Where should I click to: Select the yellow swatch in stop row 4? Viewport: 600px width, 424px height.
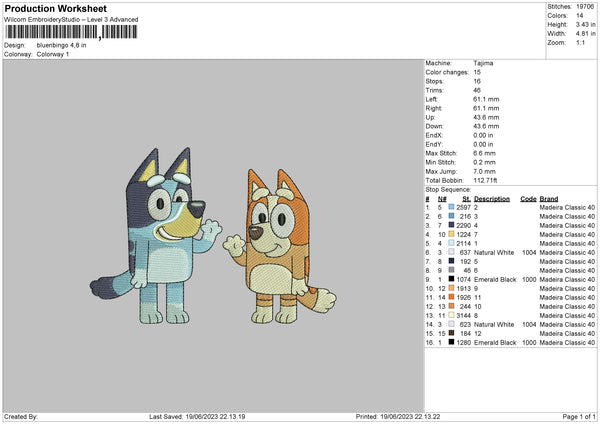(x=451, y=234)
